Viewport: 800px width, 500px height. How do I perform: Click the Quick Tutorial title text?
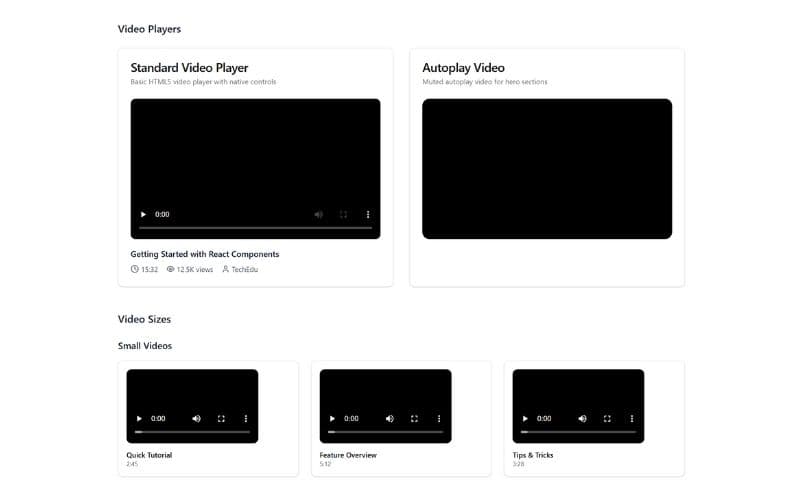(x=149, y=455)
